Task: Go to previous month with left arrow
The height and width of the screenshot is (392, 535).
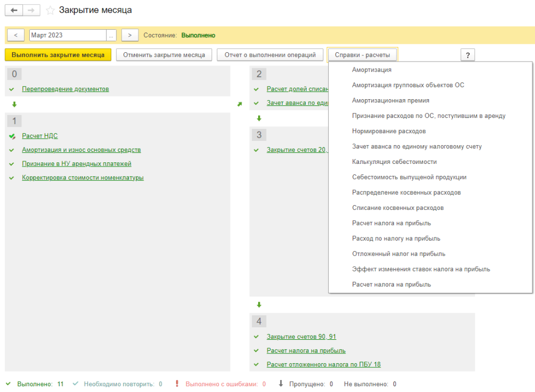Action: click(16, 35)
